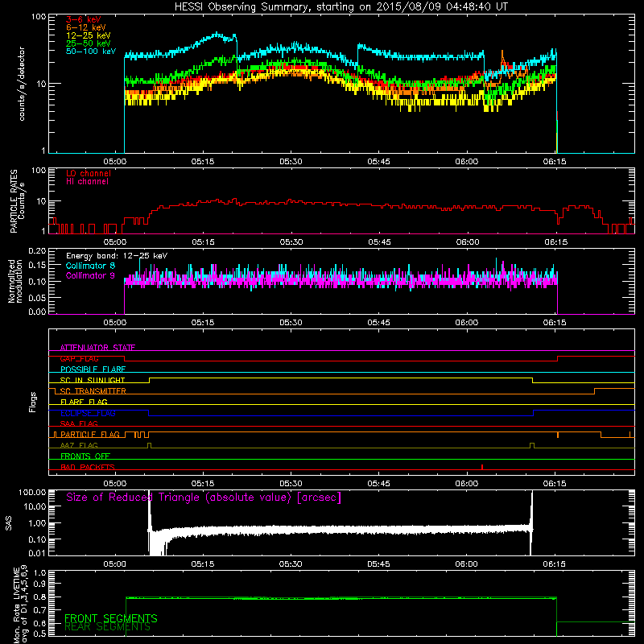
Task: Click the "PARTICLE_FLAG" flag label
Action: click(x=90, y=435)
